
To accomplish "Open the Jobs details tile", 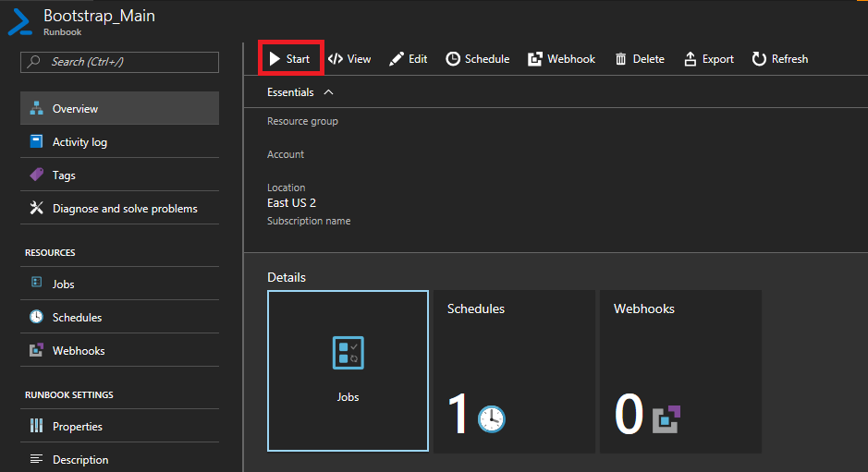I will pyautogui.click(x=348, y=370).
